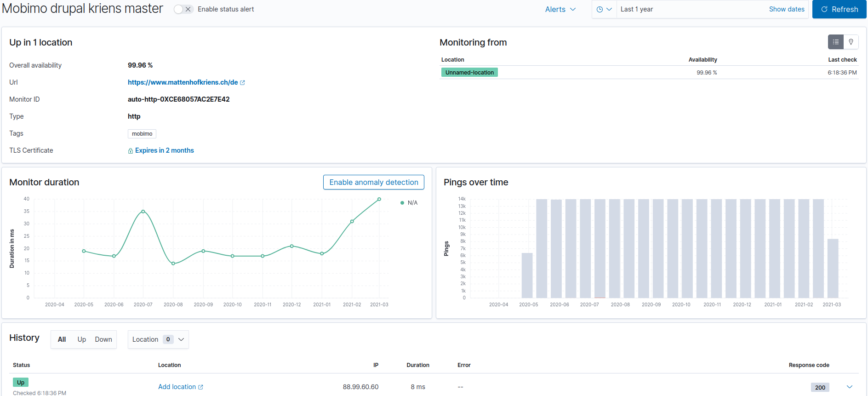The width and height of the screenshot is (868, 396).
Task: Filter history to show Down checks
Action: 103,339
